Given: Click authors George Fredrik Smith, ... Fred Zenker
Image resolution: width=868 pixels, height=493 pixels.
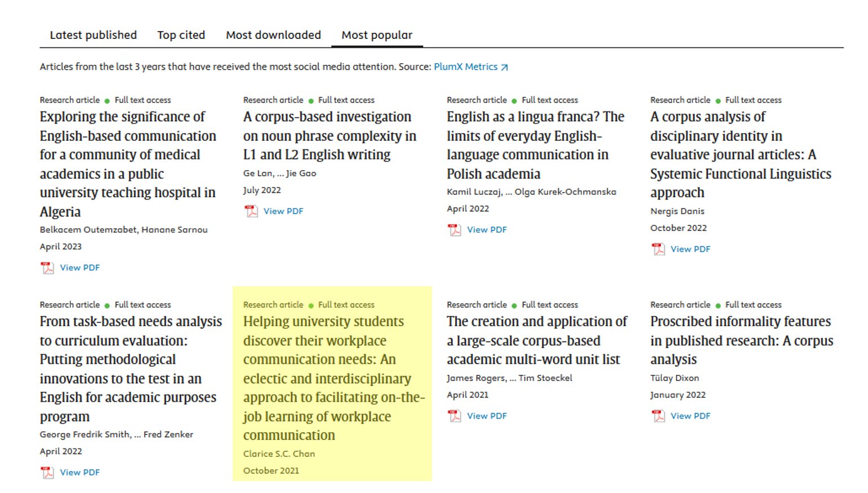Looking at the screenshot, I should 117,434.
